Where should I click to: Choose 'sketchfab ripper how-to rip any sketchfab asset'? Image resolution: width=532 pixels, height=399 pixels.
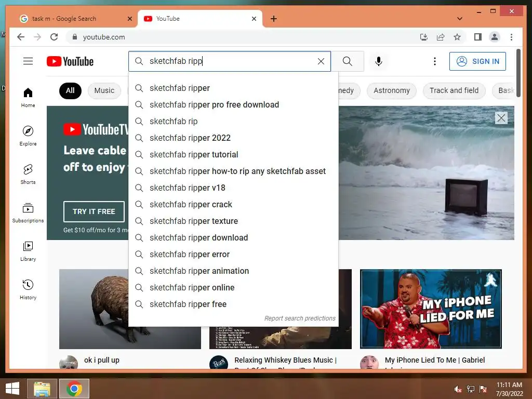[233, 171]
